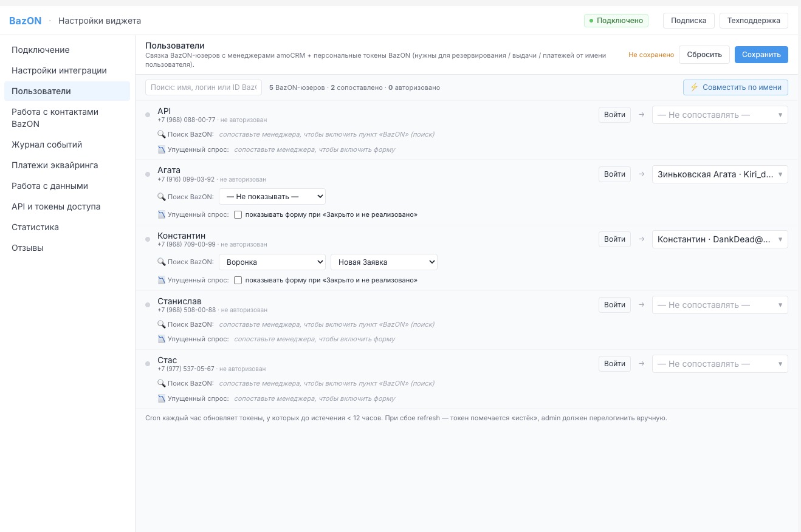The width and height of the screenshot is (801, 532).
Task: Go to Работа с контактами BazON
Action: (x=67, y=118)
